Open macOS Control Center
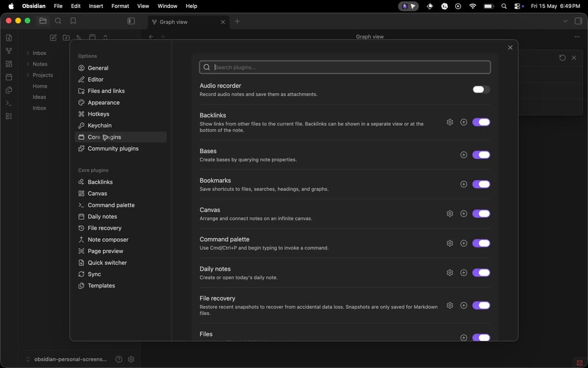The height and width of the screenshot is (368, 588). click(x=518, y=6)
